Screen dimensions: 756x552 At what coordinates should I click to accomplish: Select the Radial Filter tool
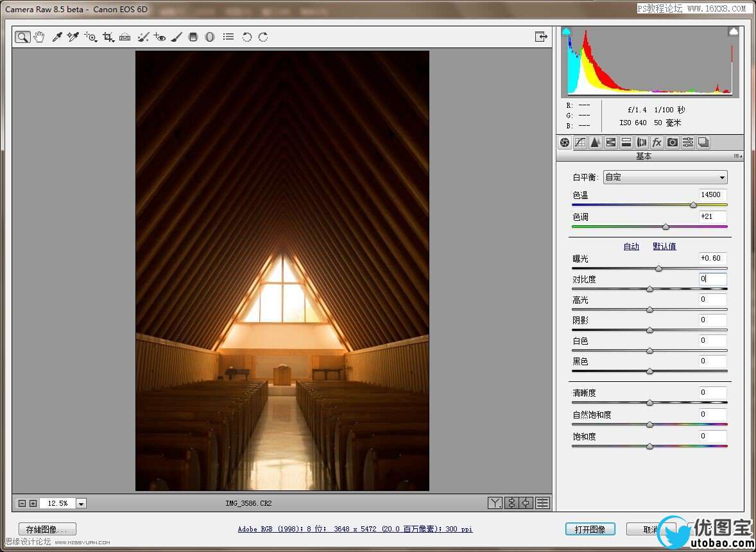pyautogui.click(x=210, y=37)
